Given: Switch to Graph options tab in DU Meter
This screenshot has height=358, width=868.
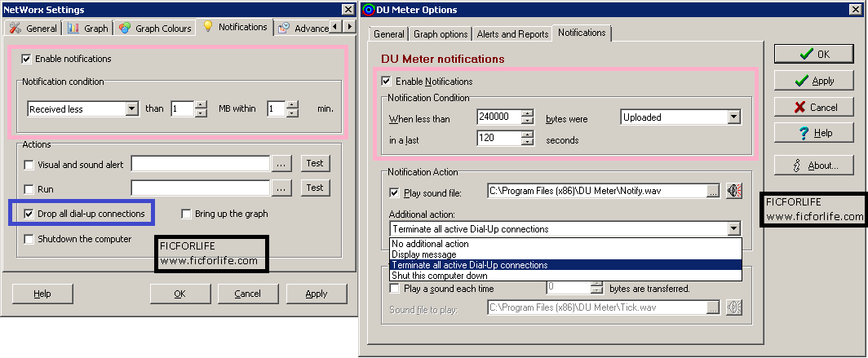Looking at the screenshot, I should tap(441, 33).
